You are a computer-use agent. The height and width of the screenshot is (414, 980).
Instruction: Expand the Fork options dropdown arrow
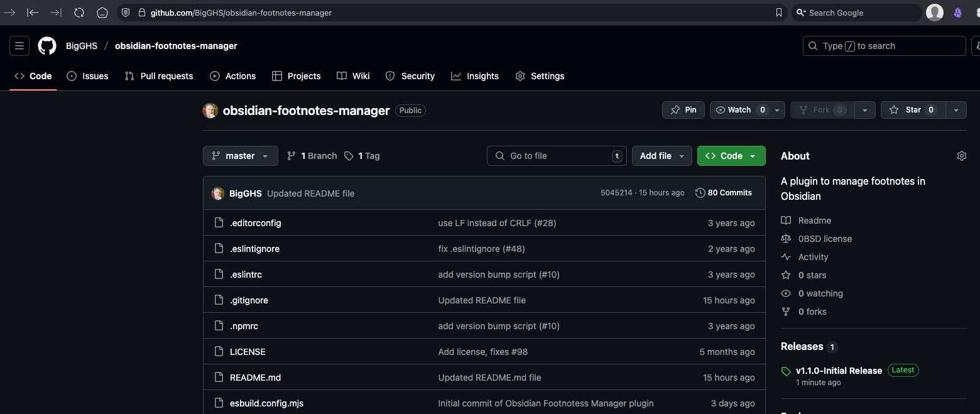coord(864,110)
